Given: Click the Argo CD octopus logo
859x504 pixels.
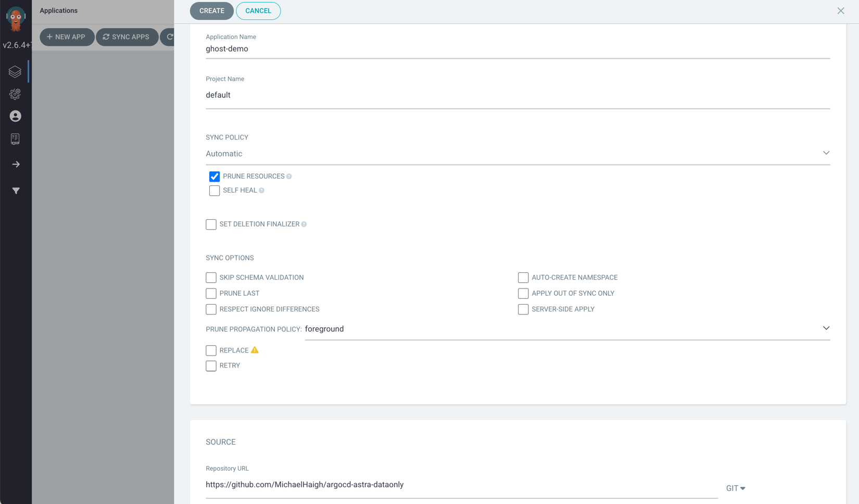Looking at the screenshot, I should (16, 19).
